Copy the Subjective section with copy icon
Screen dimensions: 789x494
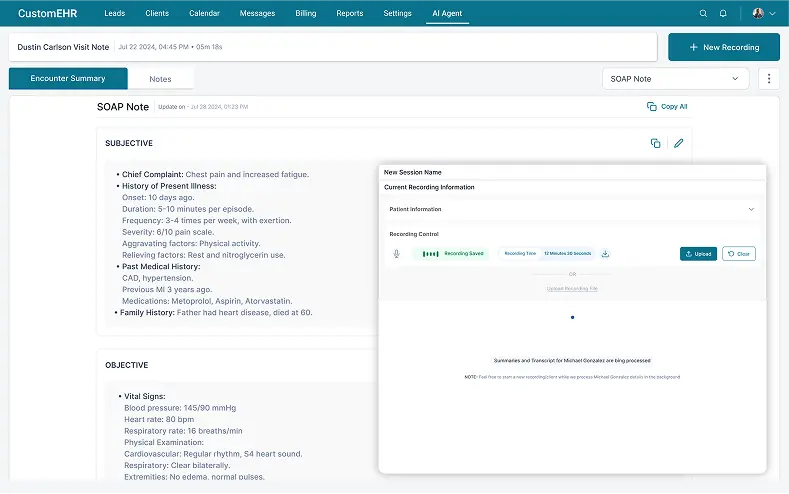(x=655, y=143)
